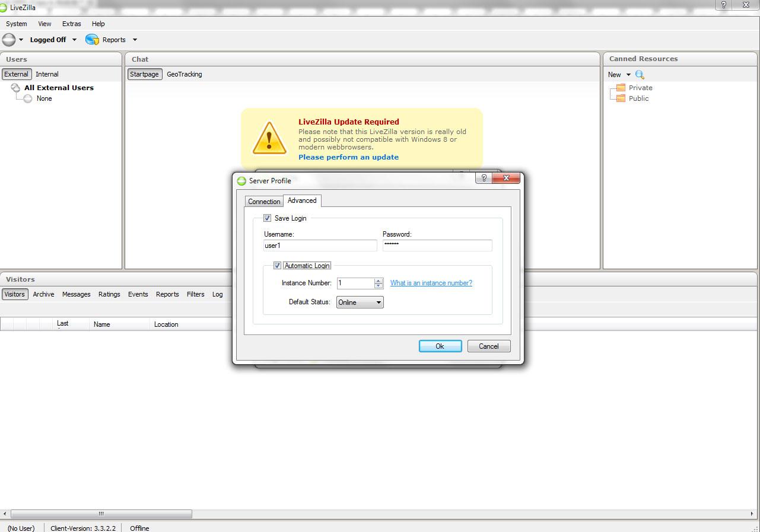Click the horizontal scrollbar thumb at bottom

101,514
